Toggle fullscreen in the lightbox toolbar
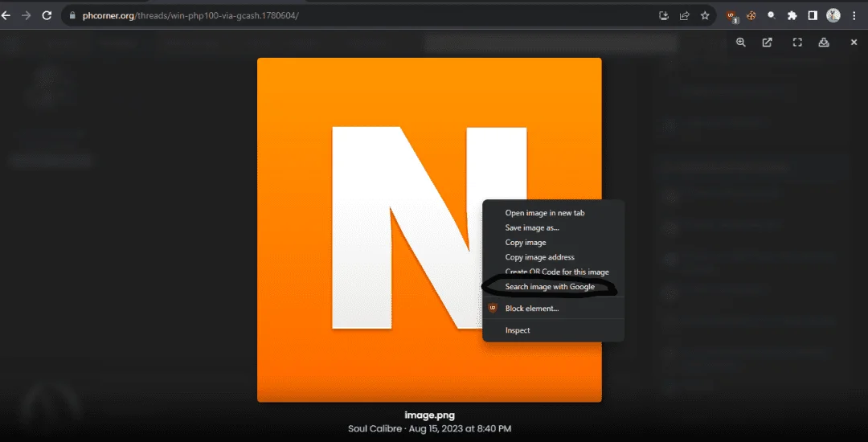 [x=797, y=43]
